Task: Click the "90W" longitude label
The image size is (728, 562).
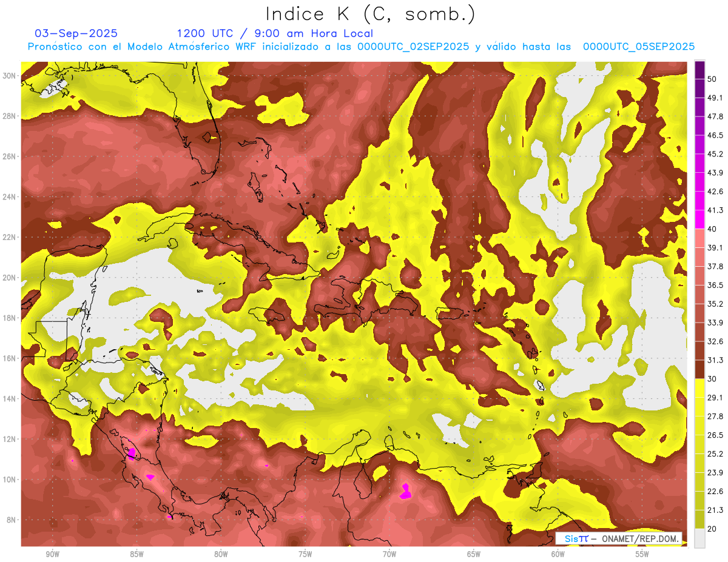Action: coord(52,555)
